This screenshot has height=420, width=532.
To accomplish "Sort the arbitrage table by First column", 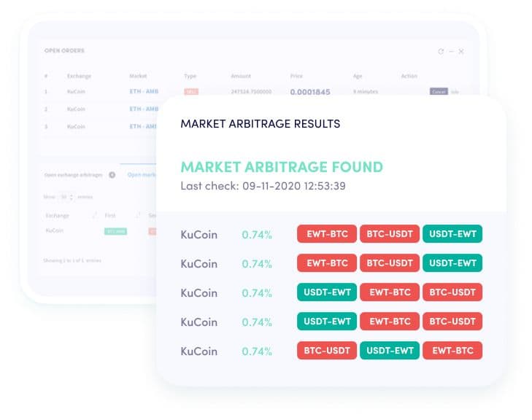I will click(x=110, y=216).
